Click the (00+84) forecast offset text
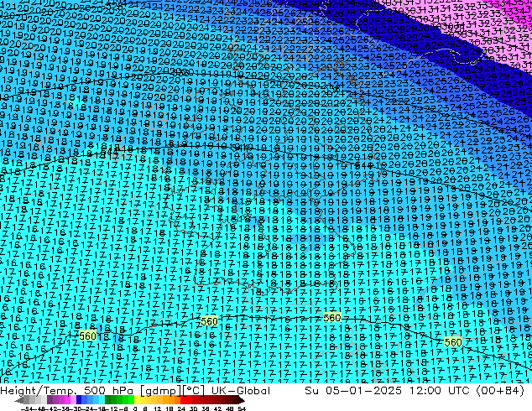 (x=500, y=391)
